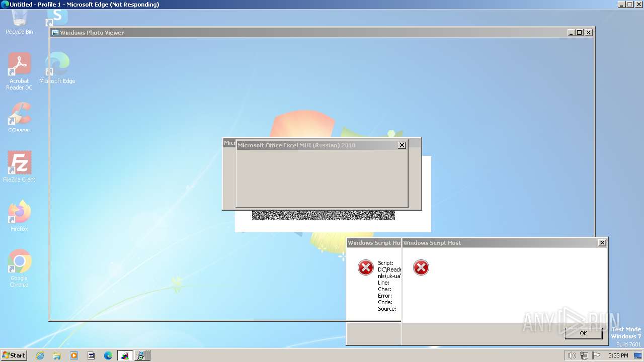Open Internet Explorer from the taskbar
Image resolution: width=644 pixels, height=362 pixels.
click(40, 355)
